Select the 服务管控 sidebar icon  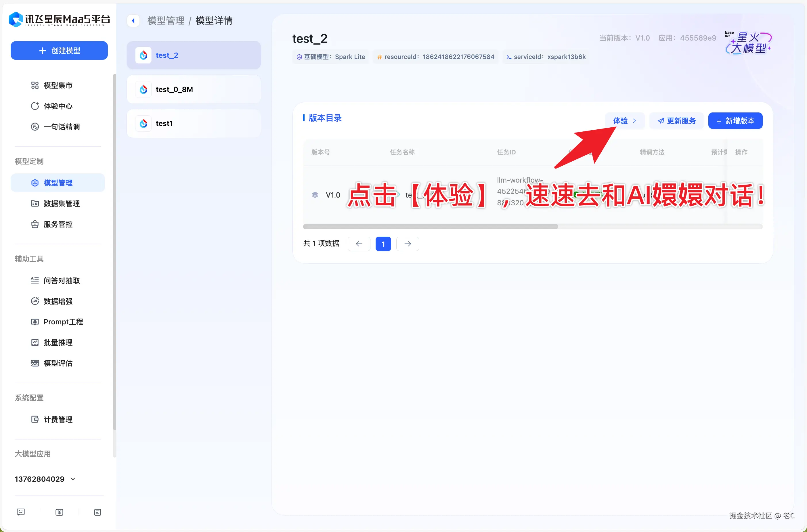pyautogui.click(x=35, y=224)
